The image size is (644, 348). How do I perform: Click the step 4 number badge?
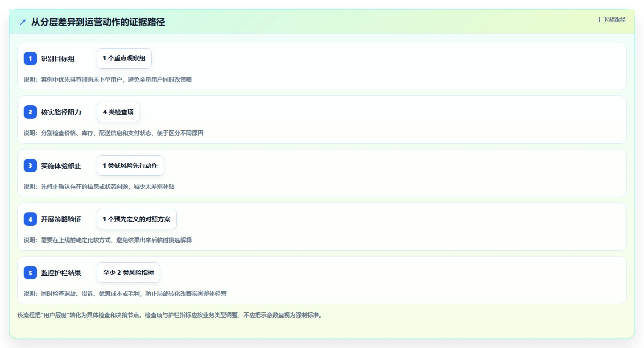click(30, 219)
